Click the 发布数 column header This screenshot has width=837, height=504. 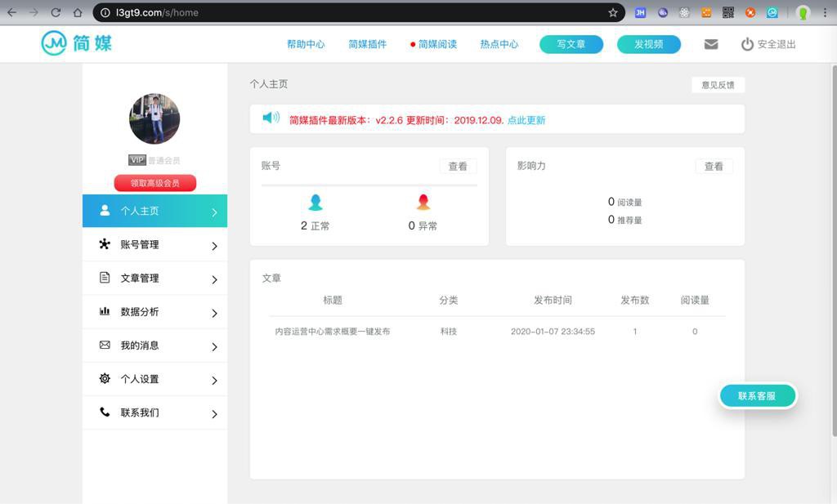(x=634, y=300)
